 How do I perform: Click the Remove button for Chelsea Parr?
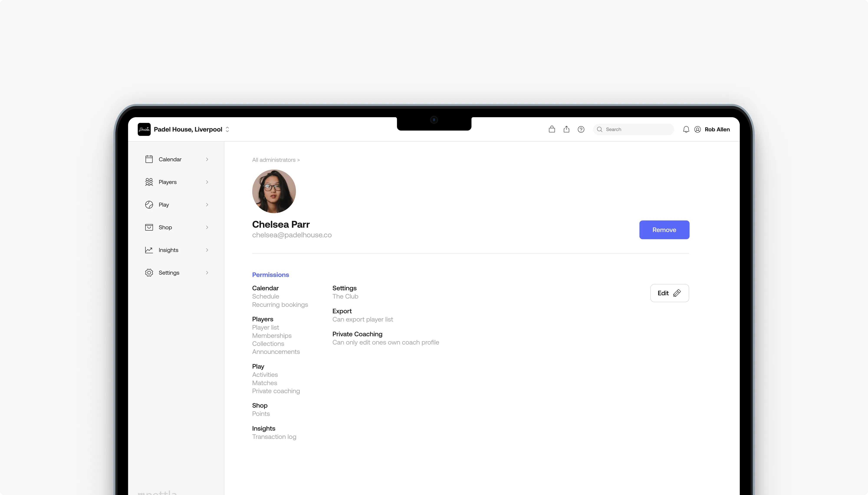click(x=664, y=229)
